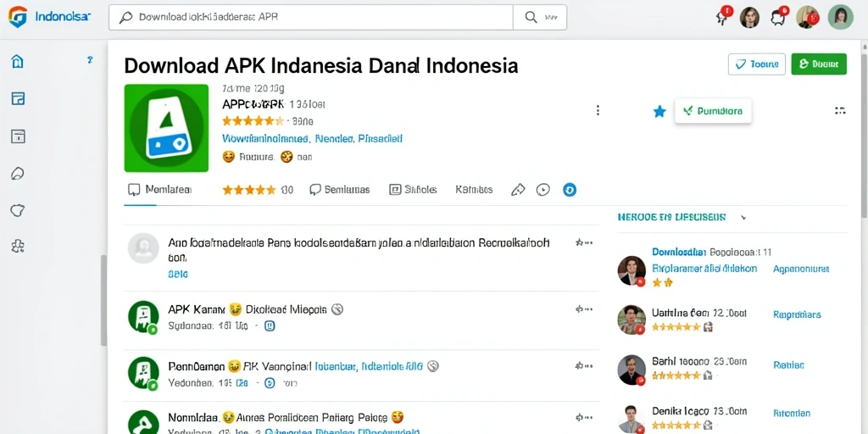
Task: Click the left sidebar scrollbar
Action: 103,300
